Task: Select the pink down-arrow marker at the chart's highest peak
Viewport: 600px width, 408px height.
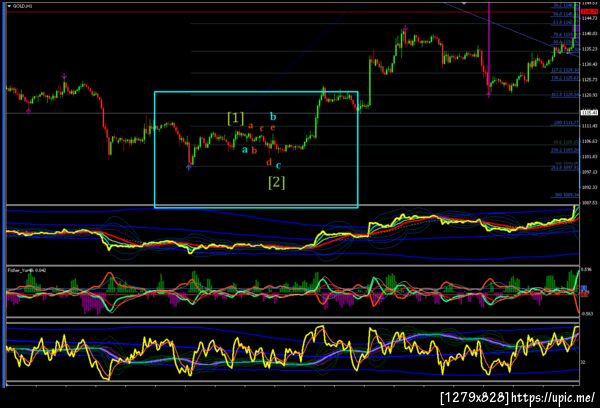Action: tap(406, 28)
